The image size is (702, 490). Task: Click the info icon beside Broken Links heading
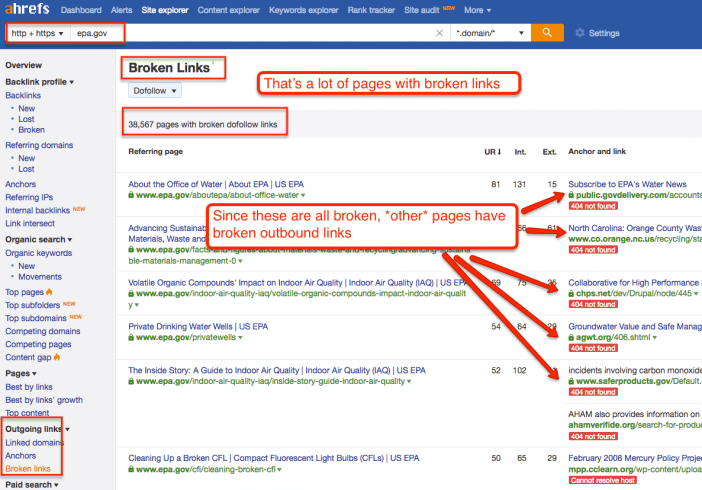coord(213,62)
